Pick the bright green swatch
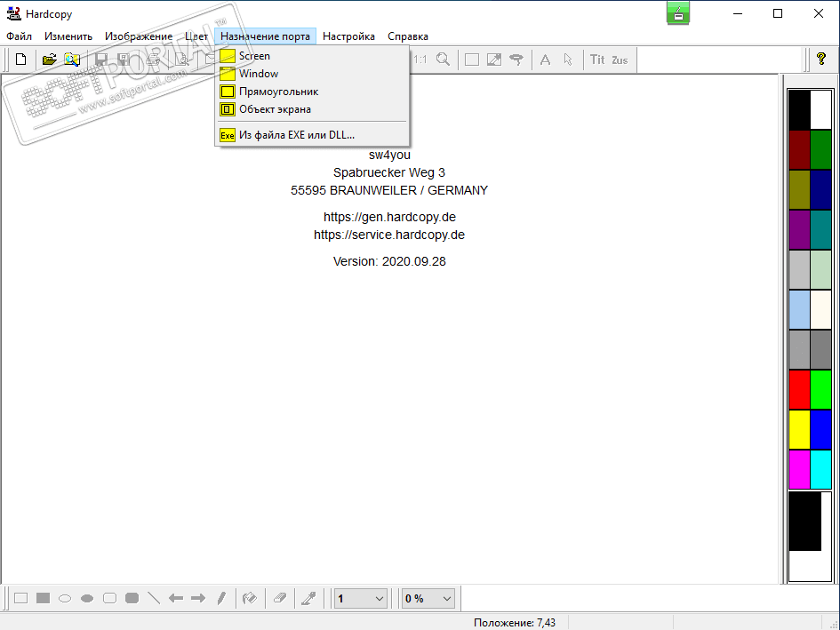The image size is (840, 630). pyautogui.click(x=820, y=389)
